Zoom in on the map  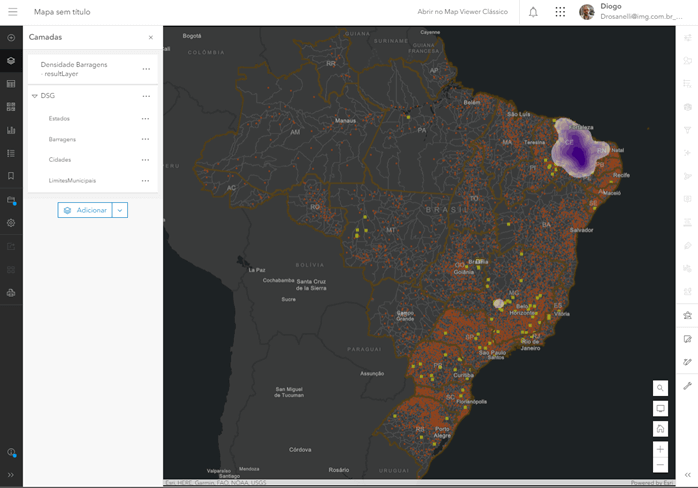[x=660, y=449]
